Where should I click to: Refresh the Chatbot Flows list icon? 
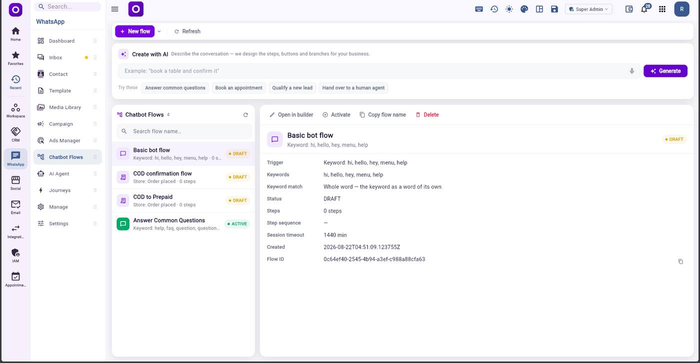pyautogui.click(x=246, y=115)
